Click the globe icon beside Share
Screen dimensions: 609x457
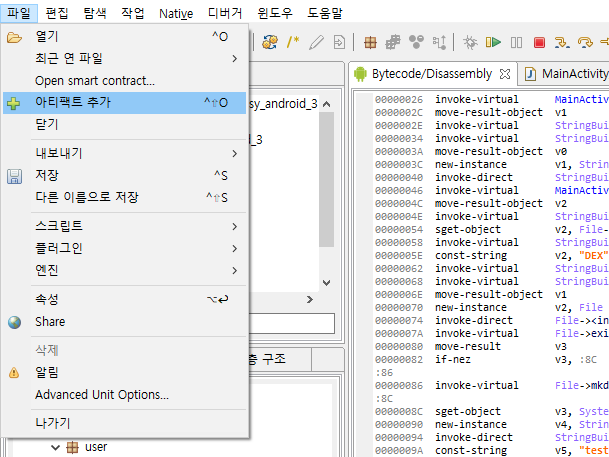tap(14, 322)
